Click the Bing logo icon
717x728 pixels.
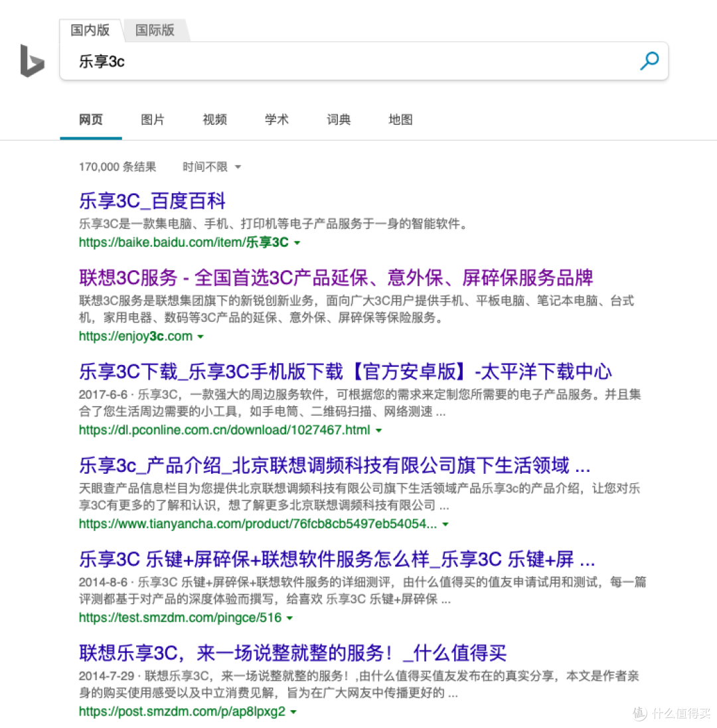[x=33, y=61]
